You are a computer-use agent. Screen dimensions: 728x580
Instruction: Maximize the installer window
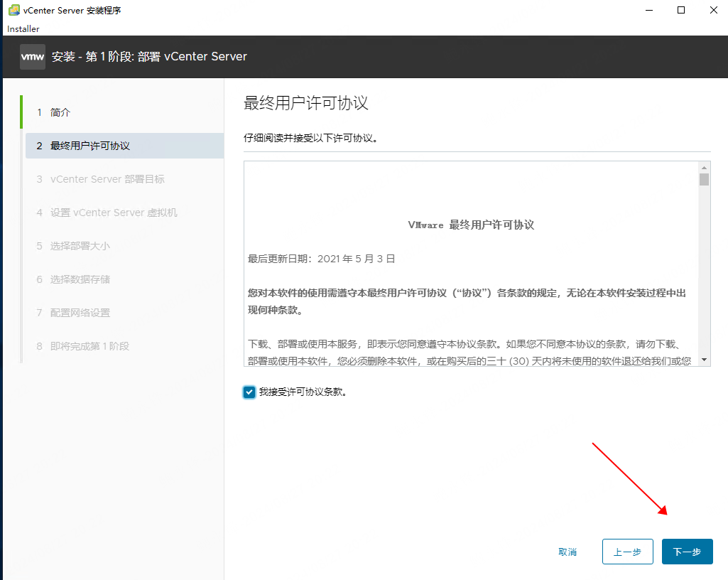pos(681,10)
